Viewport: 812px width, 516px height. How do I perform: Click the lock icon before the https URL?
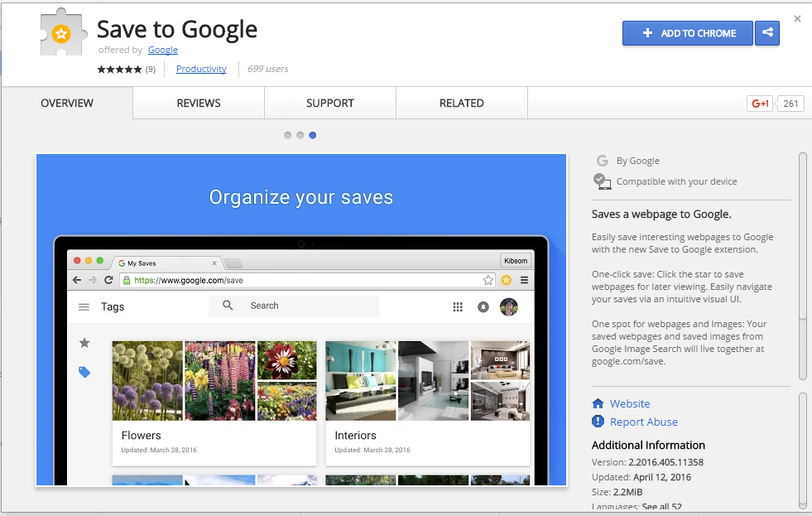click(126, 280)
